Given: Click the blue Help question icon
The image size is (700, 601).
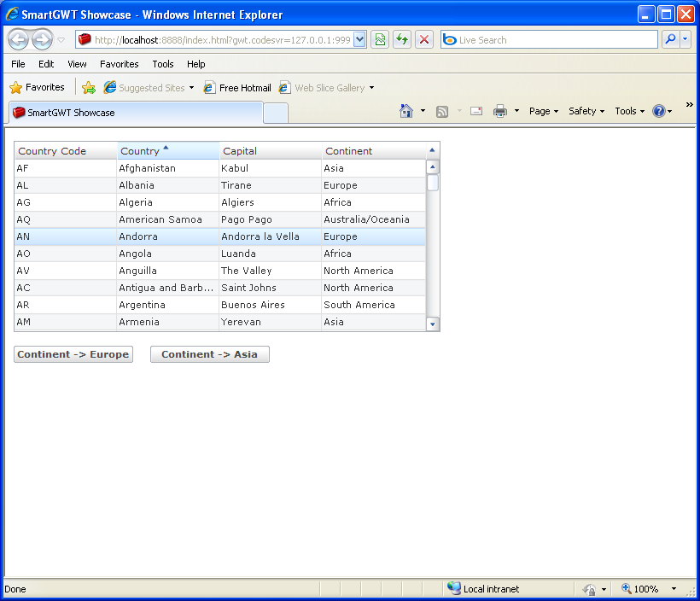Looking at the screenshot, I should click(659, 111).
